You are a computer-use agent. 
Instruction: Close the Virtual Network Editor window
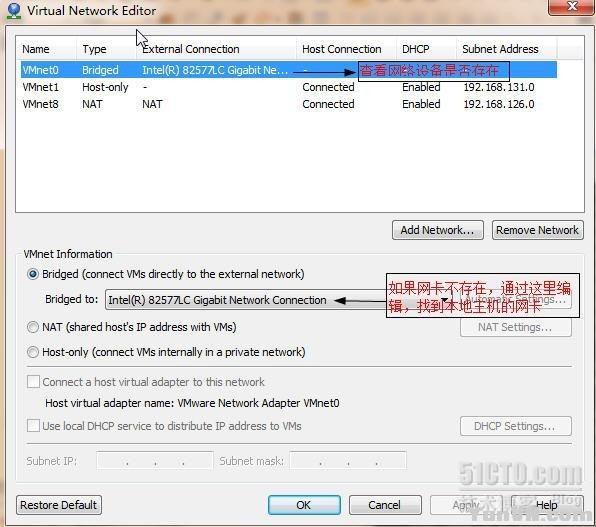(x=571, y=7)
